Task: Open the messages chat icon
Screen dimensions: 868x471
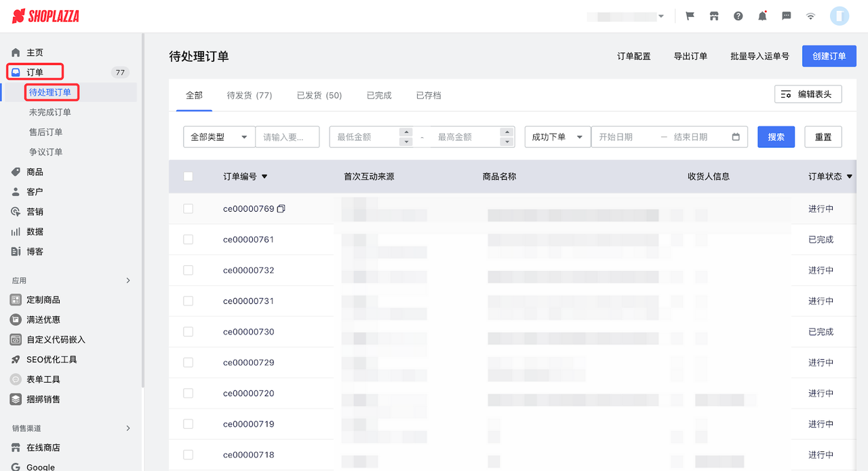Action: coord(786,16)
